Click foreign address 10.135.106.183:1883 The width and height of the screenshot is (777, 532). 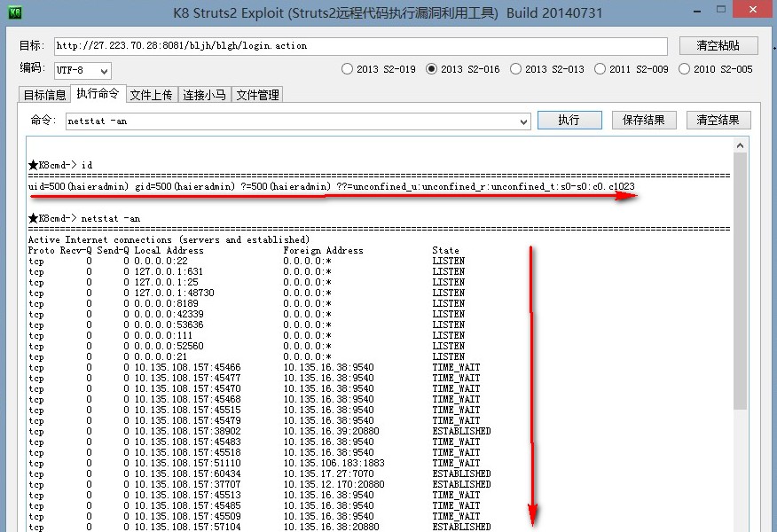[334, 463]
